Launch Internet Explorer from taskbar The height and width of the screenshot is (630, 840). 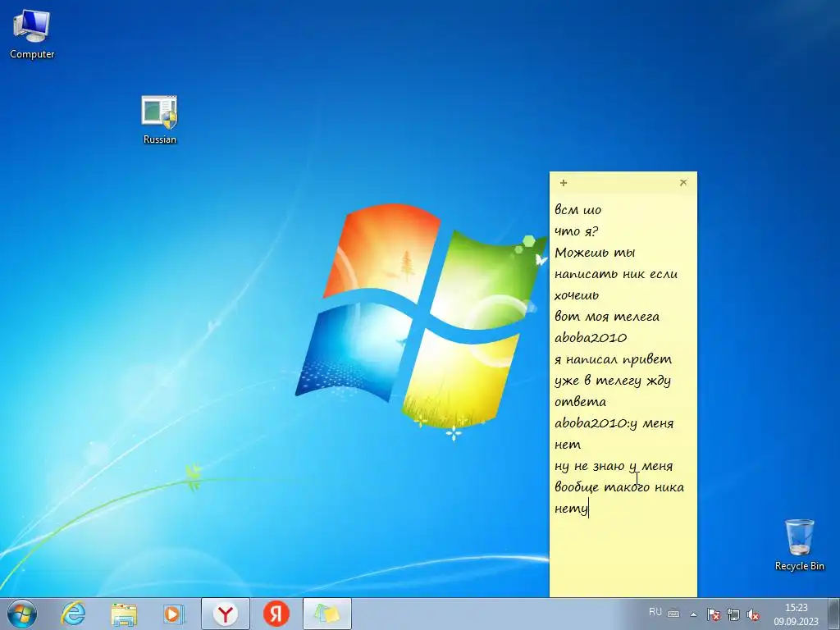point(73,614)
